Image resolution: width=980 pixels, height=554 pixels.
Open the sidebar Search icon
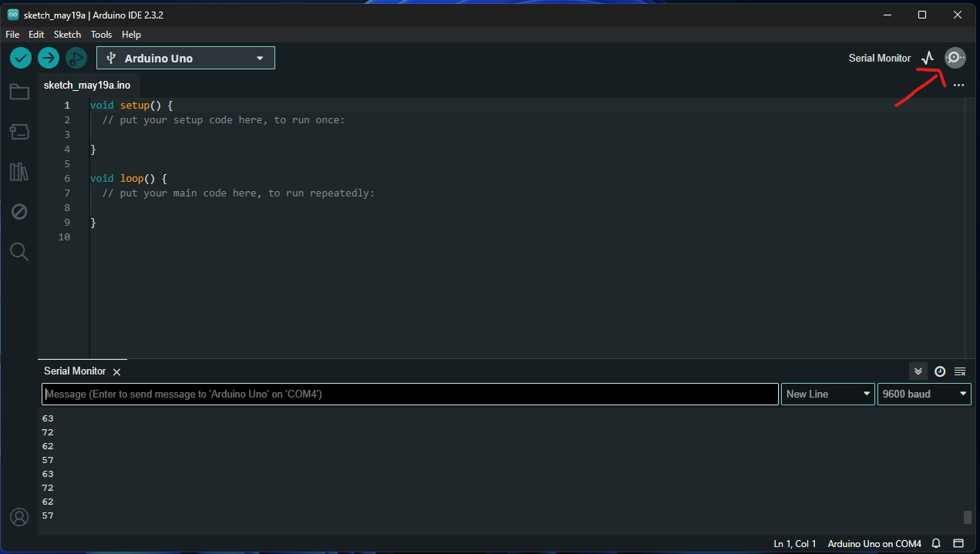pyautogui.click(x=19, y=251)
